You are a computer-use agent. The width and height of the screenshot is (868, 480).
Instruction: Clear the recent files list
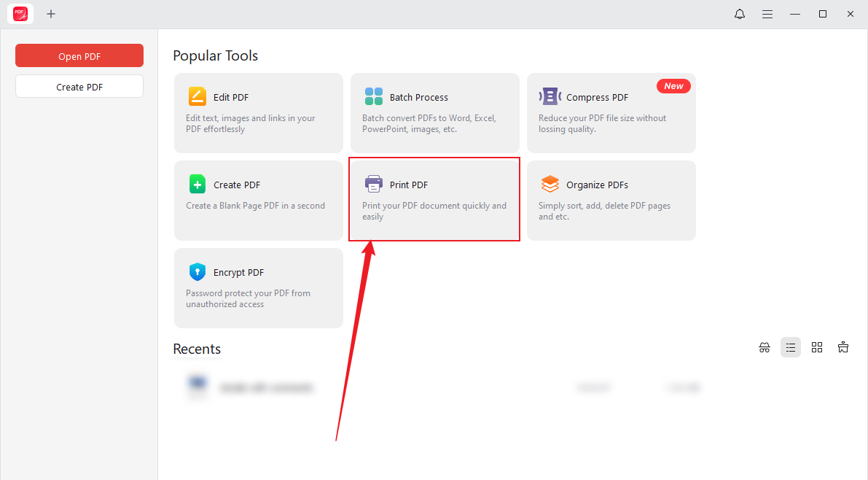click(843, 348)
